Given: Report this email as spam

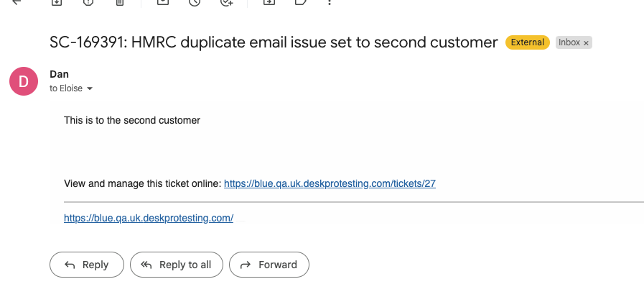Looking at the screenshot, I should point(88,2).
